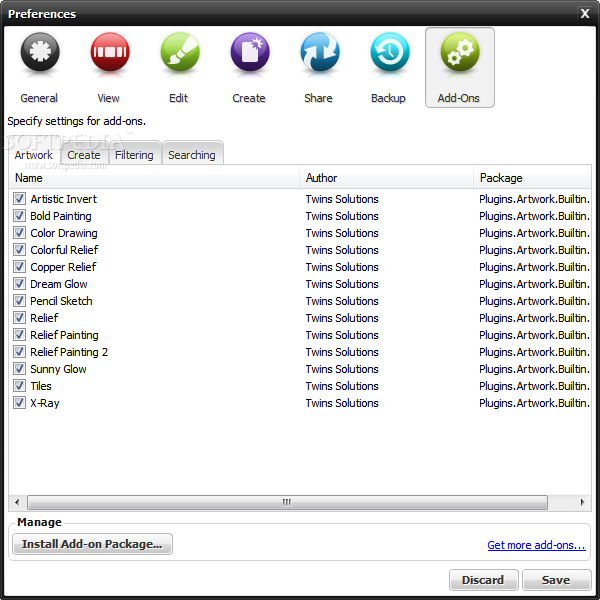Open the General preferences section

click(x=39, y=68)
